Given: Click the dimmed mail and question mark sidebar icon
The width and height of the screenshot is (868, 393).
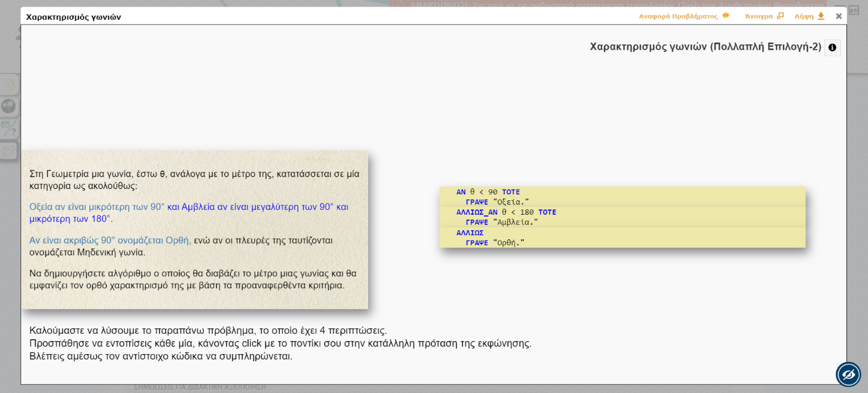Looking at the screenshot, I should [8, 128].
